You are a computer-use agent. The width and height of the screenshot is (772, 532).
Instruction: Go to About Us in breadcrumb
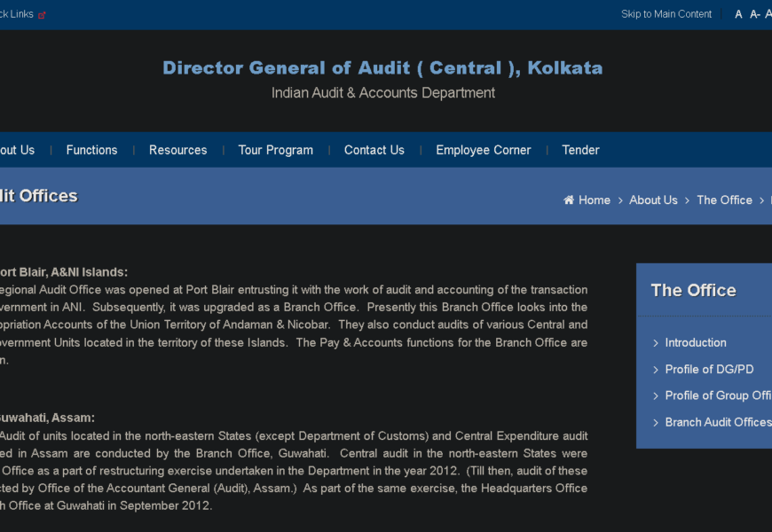tap(653, 200)
